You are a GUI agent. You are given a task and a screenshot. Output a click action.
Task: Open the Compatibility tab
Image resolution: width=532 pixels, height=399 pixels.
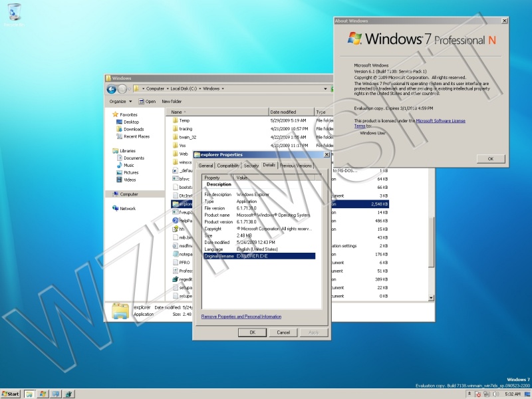click(x=228, y=166)
